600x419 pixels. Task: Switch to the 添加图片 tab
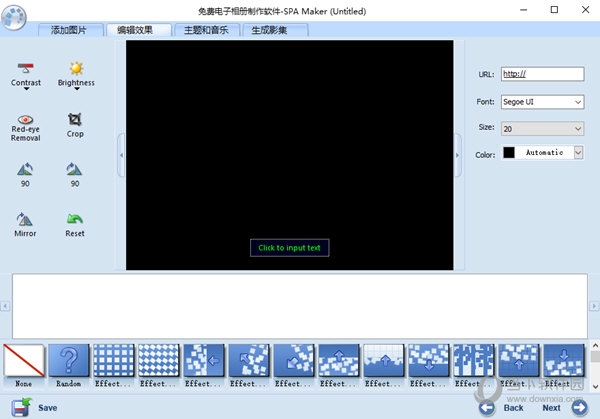(x=70, y=30)
